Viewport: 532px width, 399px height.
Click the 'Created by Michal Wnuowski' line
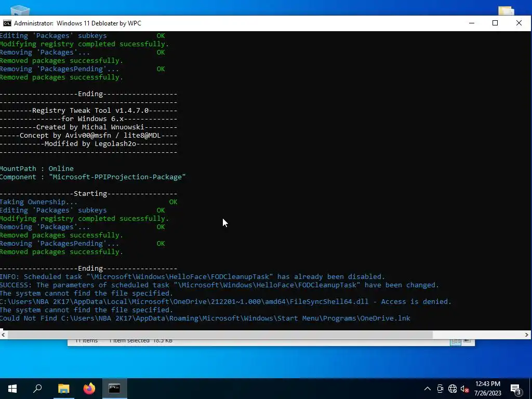88,127
